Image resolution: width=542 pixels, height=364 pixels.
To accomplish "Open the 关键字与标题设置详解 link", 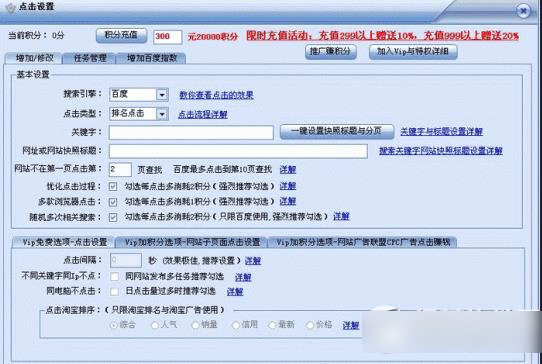I will [441, 131].
